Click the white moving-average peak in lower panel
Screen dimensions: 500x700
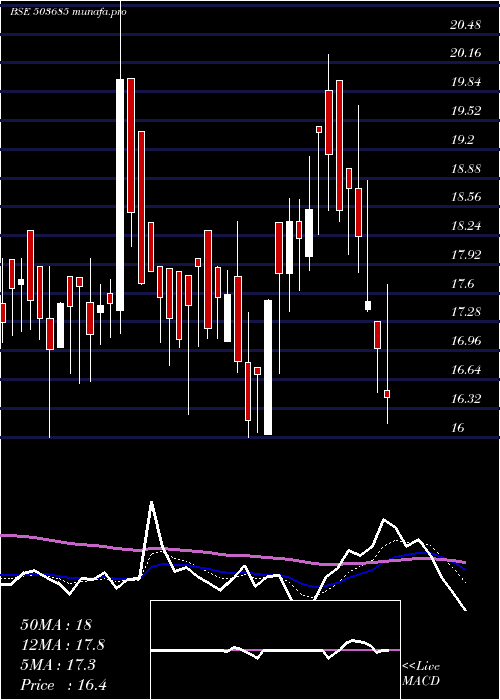point(152,503)
